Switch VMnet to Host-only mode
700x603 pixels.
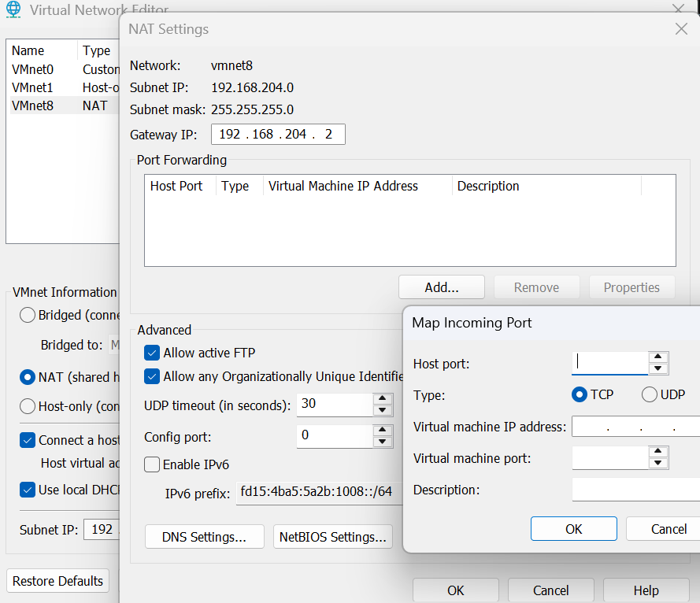(x=27, y=406)
